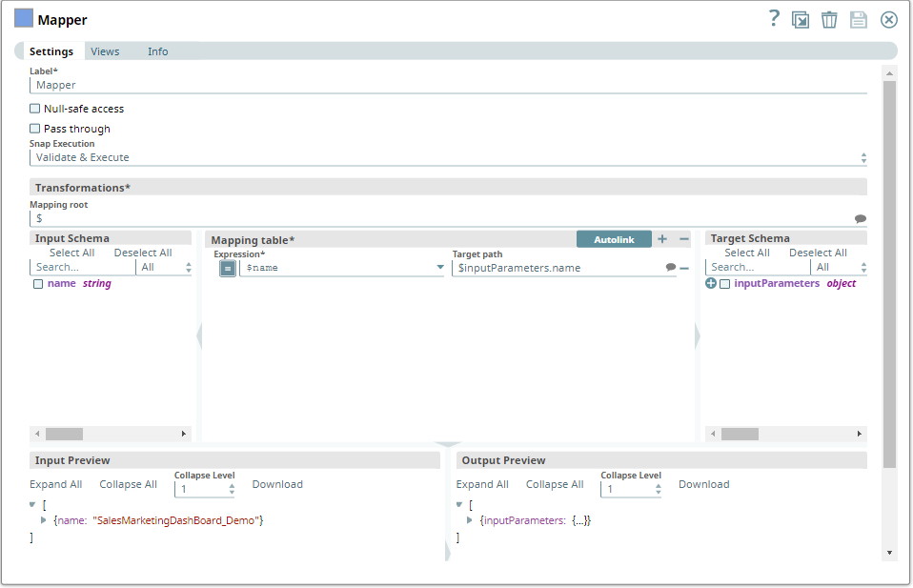Click Expand All in Input Preview
The image size is (913, 588).
click(x=56, y=484)
